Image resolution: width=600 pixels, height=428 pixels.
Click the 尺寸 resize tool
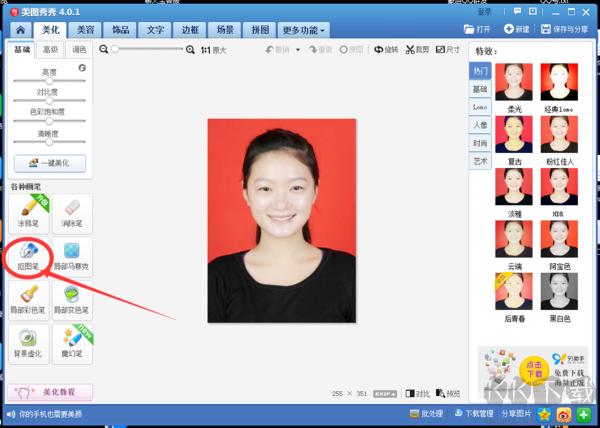point(448,50)
